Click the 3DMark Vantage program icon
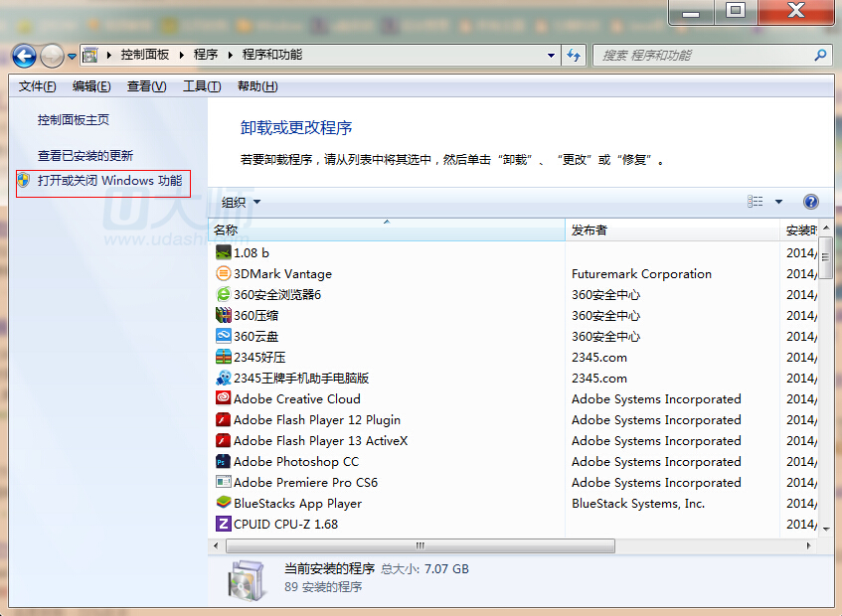The width and height of the screenshot is (842, 616). coord(223,273)
